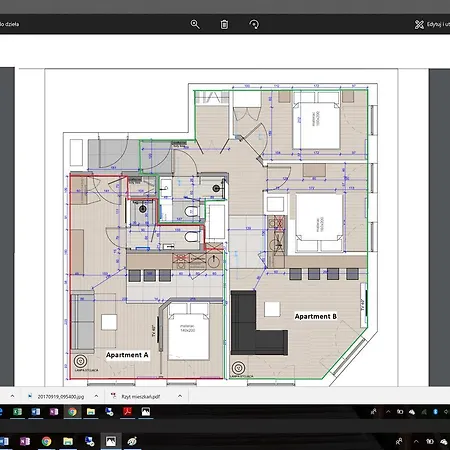
Task: Click the trash delete icon in Photos toolbar
Action: pos(224,24)
